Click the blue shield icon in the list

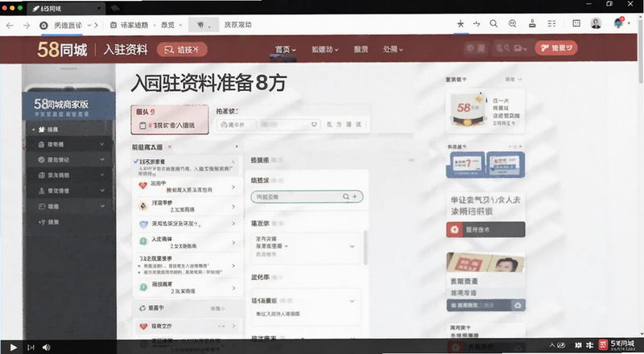(143, 224)
